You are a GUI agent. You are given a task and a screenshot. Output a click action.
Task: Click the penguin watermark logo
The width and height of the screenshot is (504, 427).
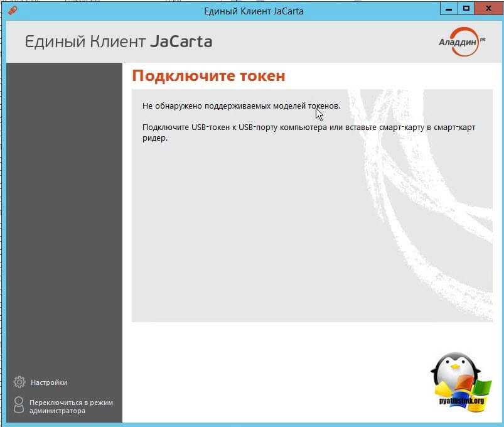(x=457, y=382)
